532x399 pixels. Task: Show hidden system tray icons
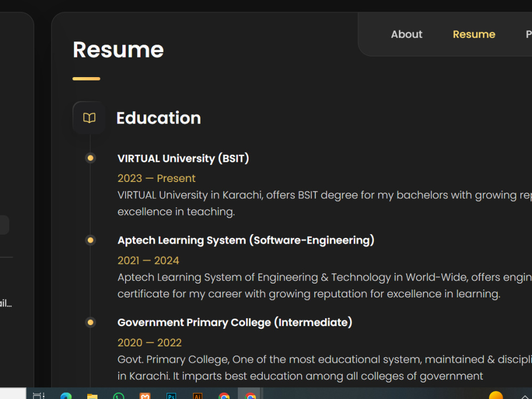tap(525, 396)
